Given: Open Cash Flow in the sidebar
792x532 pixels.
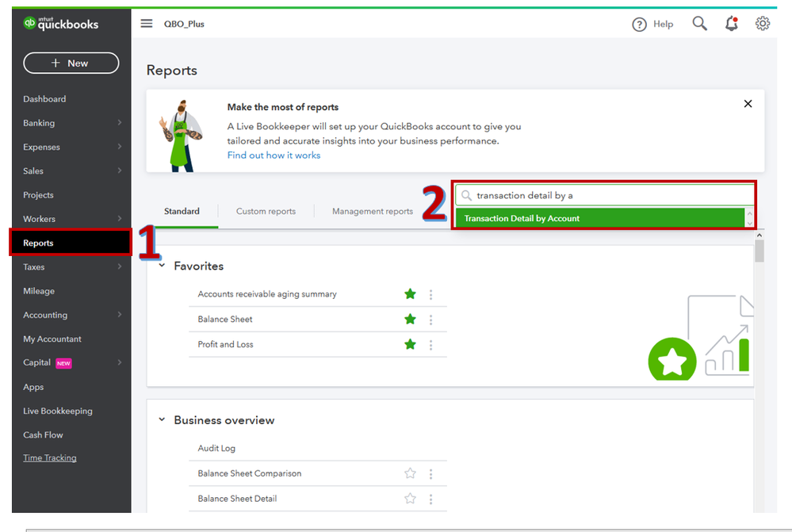Looking at the screenshot, I should click(x=43, y=435).
